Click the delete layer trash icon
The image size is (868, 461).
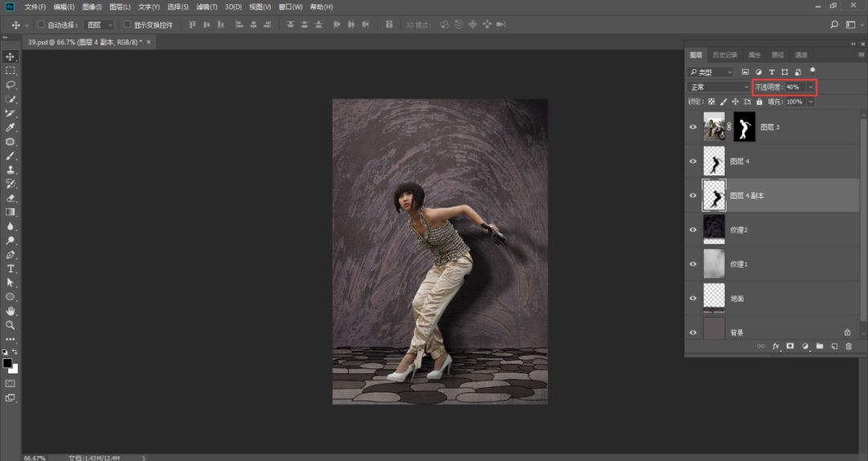[848, 346]
